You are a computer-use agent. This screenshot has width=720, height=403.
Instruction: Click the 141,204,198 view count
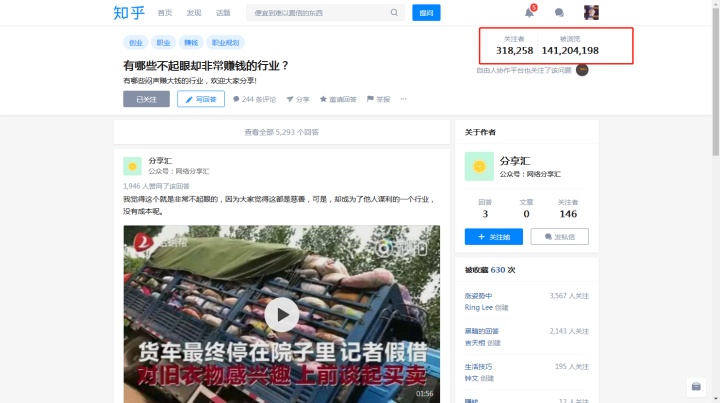tap(570, 50)
